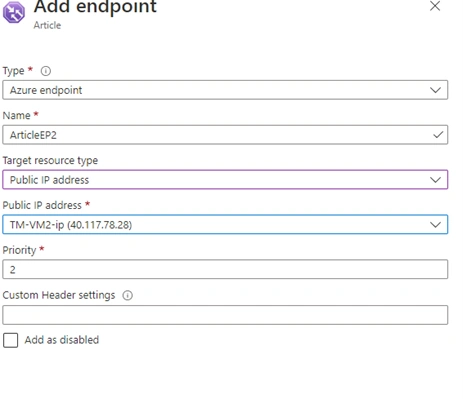Enable the Add as disabled checkbox
This screenshot has width=463, height=399.
tap(10, 340)
